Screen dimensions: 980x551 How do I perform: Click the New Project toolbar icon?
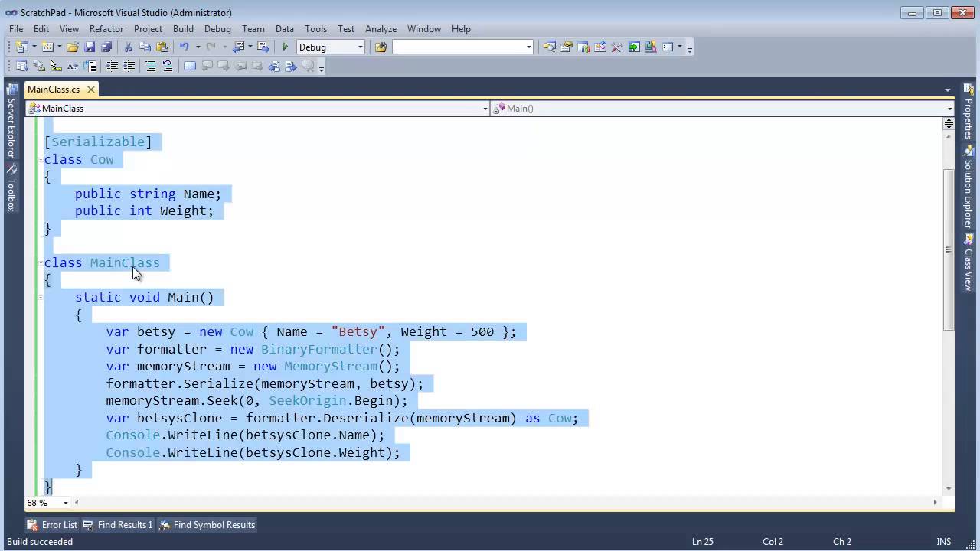(x=21, y=47)
